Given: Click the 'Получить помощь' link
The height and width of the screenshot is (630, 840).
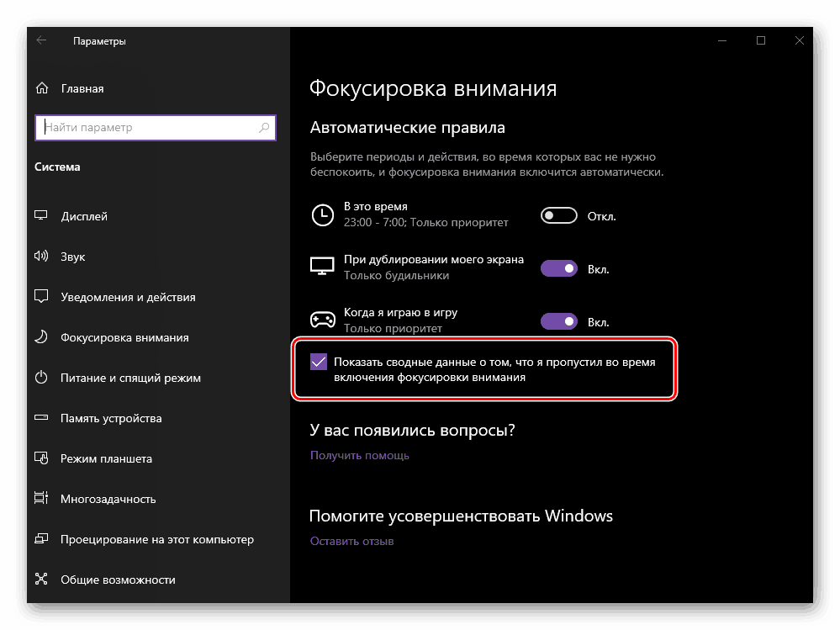Looking at the screenshot, I should pyautogui.click(x=360, y=455).
